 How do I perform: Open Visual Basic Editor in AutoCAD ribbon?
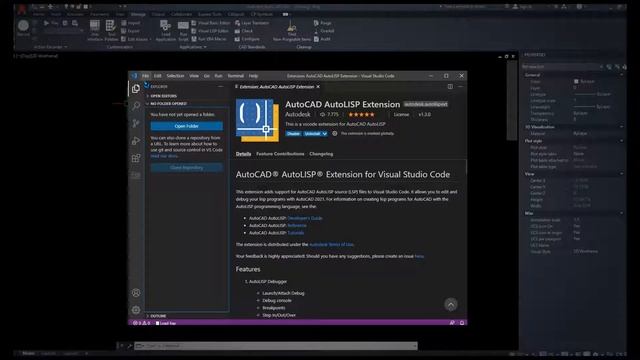click(211, 23)
